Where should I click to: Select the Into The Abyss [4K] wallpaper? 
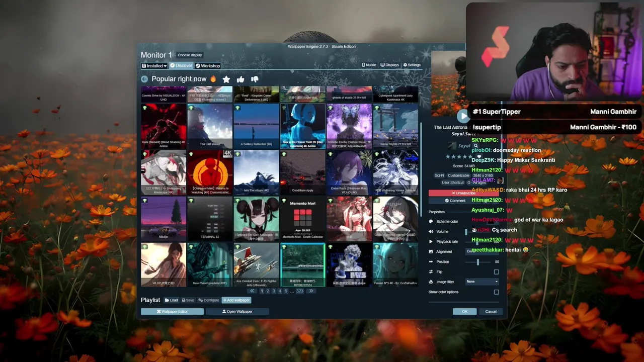point(256,172)
